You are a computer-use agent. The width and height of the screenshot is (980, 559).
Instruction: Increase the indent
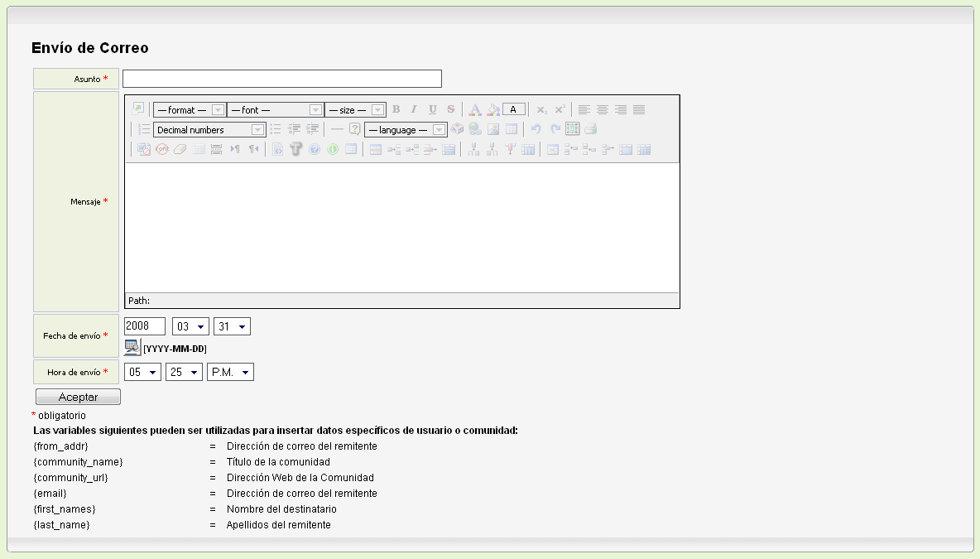click(x=313, y=129)
